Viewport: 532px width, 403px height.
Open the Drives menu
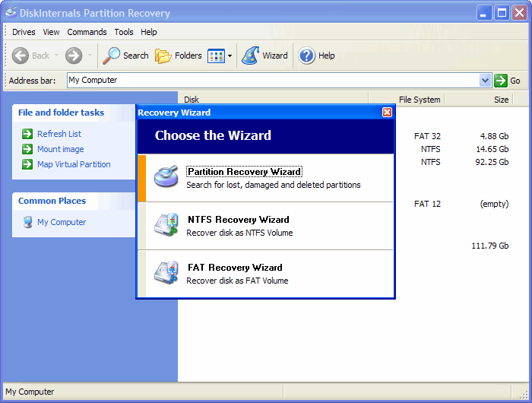coord(24,32)
